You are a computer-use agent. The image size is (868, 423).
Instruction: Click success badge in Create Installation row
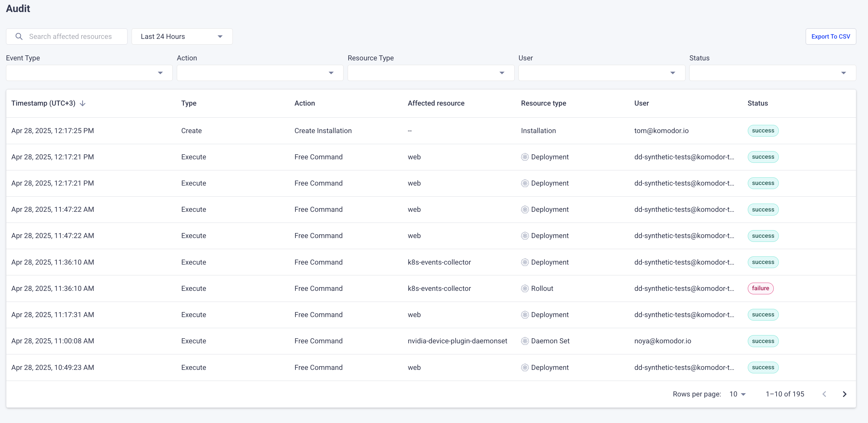[x=763, y=131]
